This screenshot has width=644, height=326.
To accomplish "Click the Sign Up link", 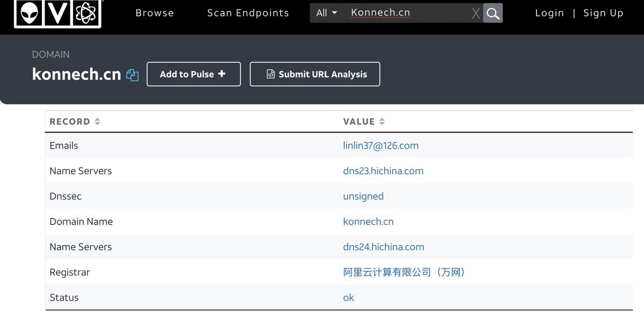I will [x=603, y=13].
